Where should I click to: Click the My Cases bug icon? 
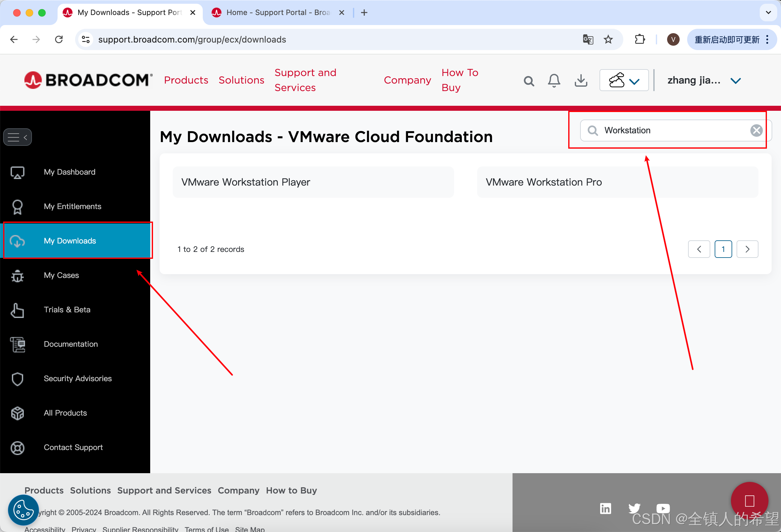[x=18, y=276]
